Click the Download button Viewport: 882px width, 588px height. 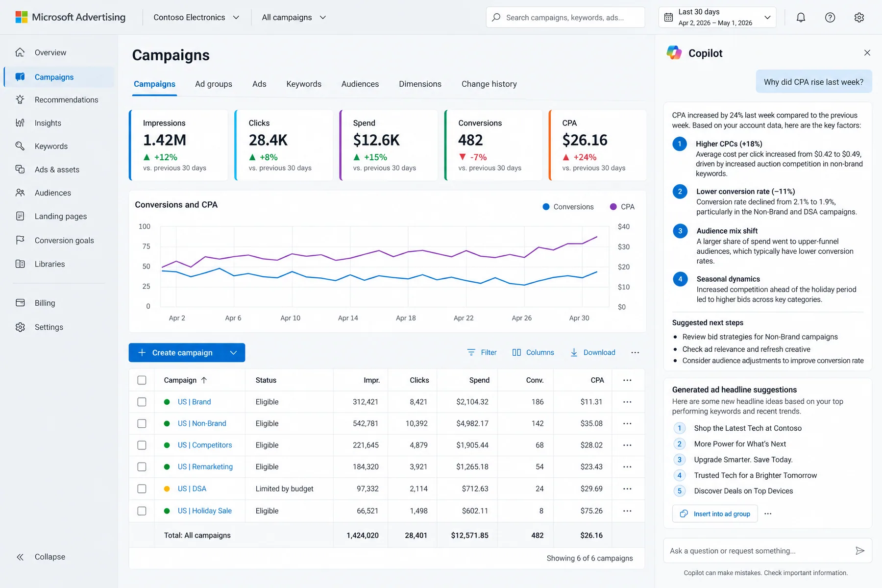point(593,352)
